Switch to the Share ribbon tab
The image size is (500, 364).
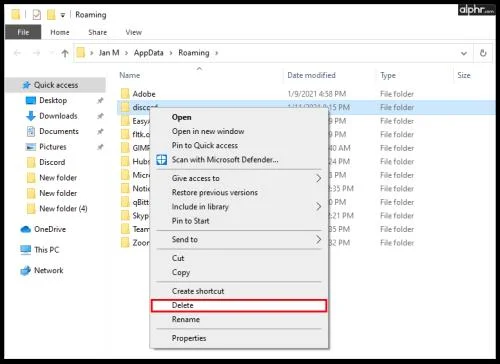pos(97,32)
